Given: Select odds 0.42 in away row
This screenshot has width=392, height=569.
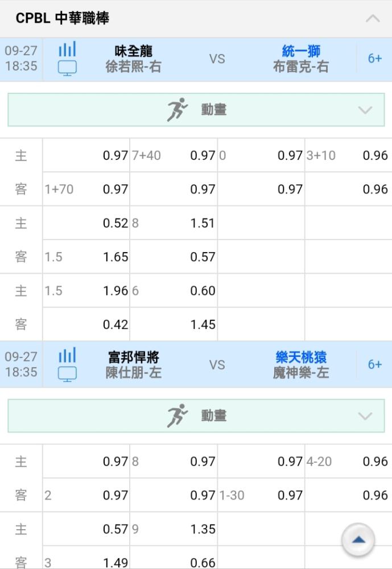Looking at the screenshot, I should tap(115, 324).
